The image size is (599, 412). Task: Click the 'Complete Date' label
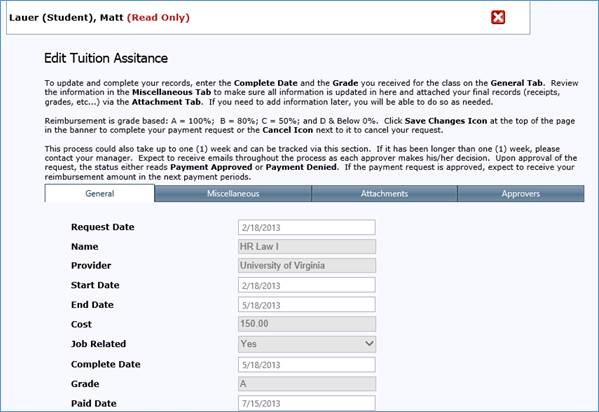(x=105, y=364)
